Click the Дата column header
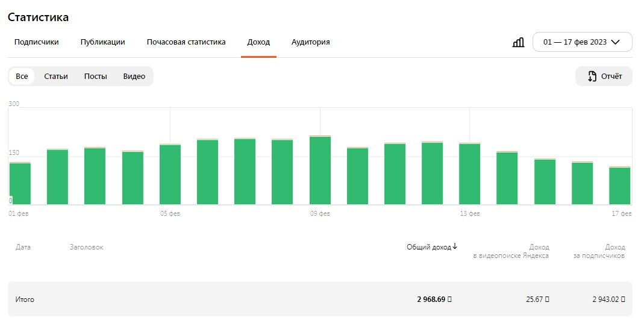Screen dimensions: 644x320 point(23,247)
